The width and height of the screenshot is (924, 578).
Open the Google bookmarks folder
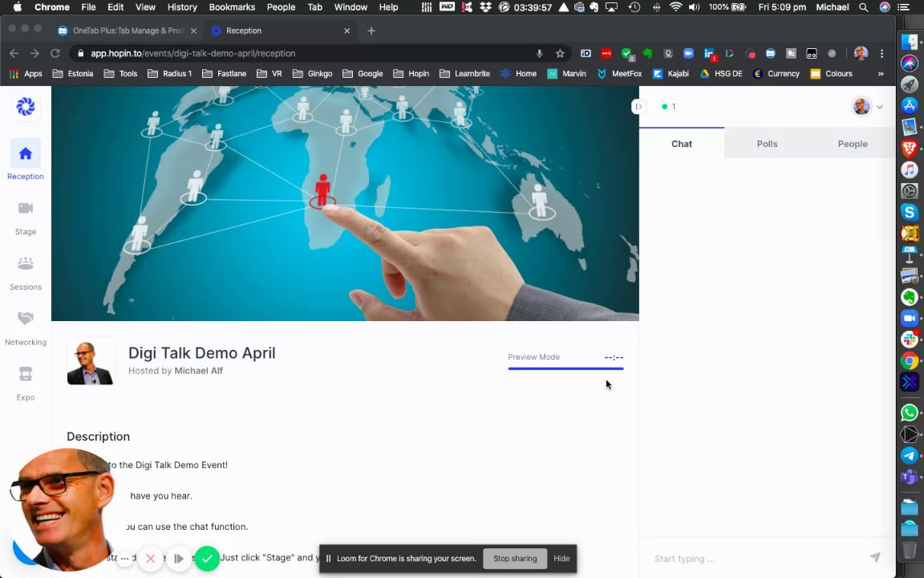click(x=363, y=74)
